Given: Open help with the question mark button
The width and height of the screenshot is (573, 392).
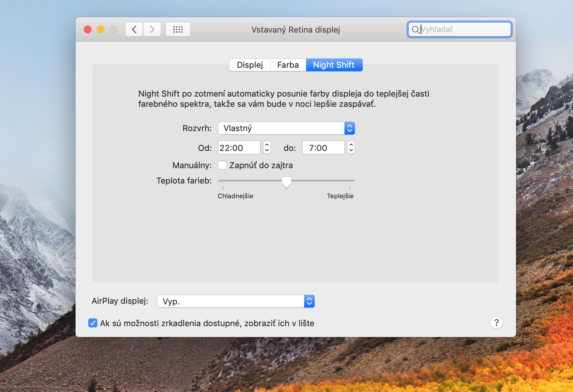Looking at the screenshot, I should pos(496,323).
